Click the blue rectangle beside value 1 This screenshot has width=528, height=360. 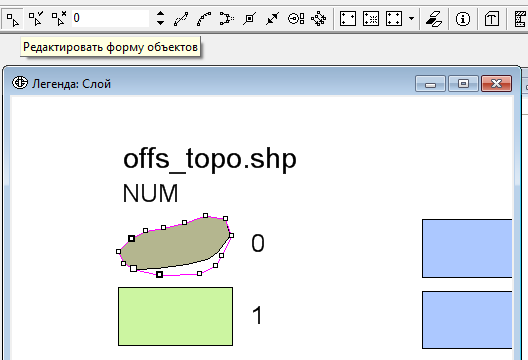467,320
